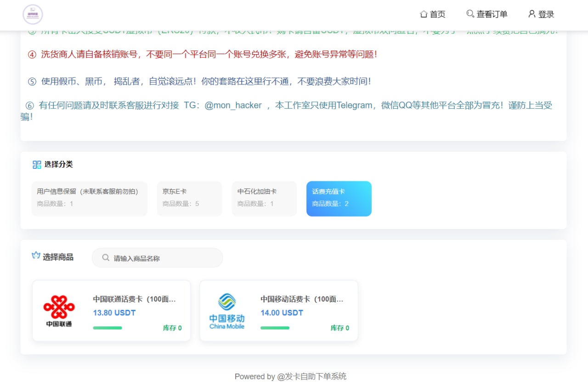Open the Powered by @发卡自助下单系统 footer link
Screen dimensions: 588x391
[x=290, y=376]
